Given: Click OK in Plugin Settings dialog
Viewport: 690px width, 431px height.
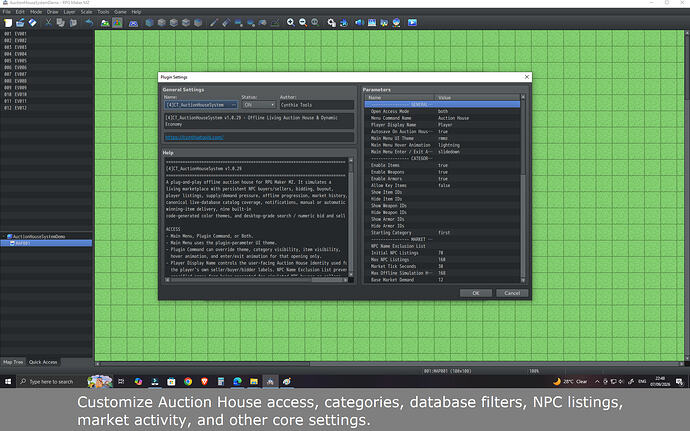Looking at the screenshot, I should 476,293.
